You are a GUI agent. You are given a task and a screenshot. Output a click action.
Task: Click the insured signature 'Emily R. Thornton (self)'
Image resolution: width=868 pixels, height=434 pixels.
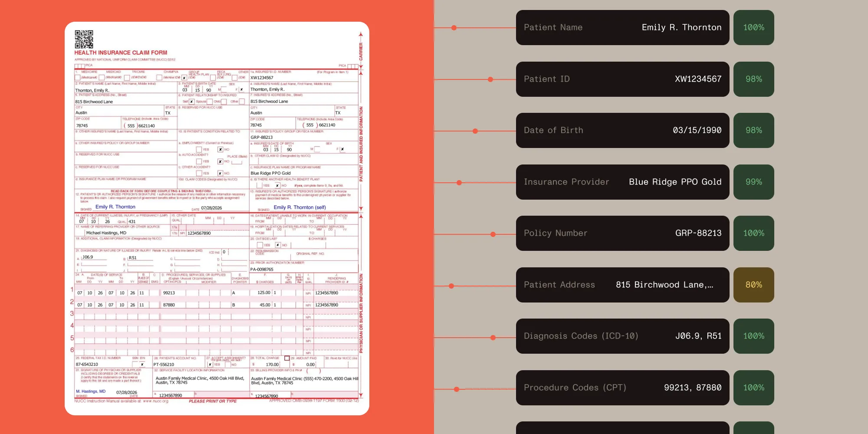[299, 207]
